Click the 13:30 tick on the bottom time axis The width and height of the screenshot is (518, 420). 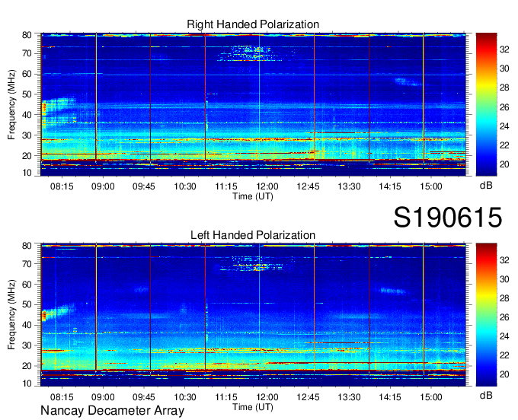point(349,396)
